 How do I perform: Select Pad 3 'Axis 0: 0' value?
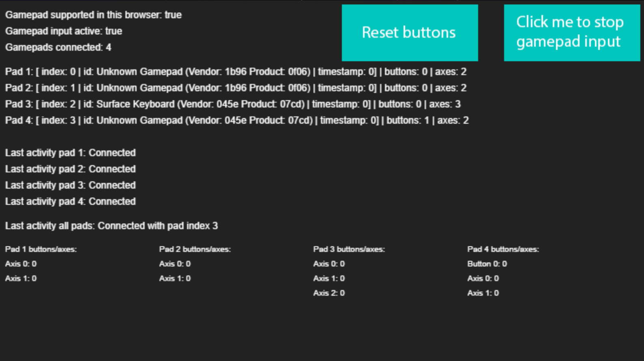[x=329, y=264]
